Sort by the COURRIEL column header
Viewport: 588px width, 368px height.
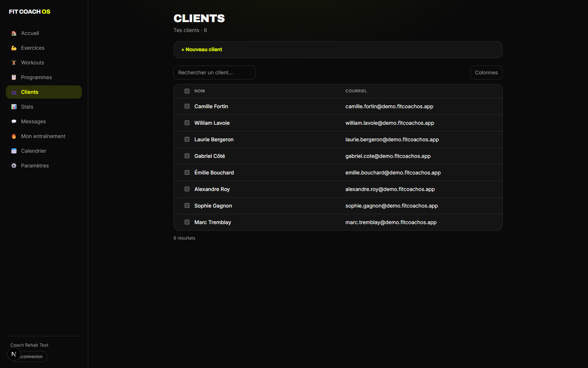356,91
